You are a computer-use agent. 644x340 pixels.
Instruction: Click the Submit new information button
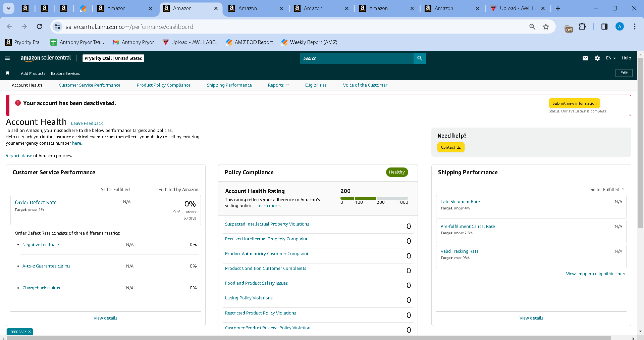point(574,103)
